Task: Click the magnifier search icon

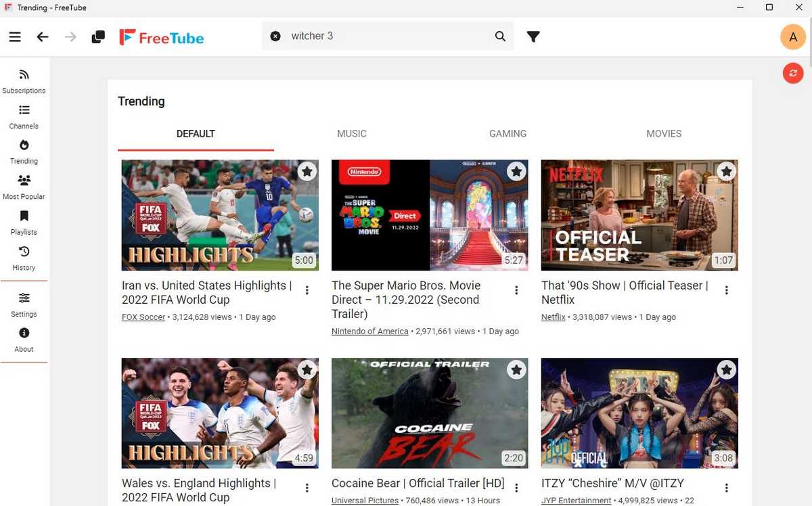Action: tap(500, 37)
